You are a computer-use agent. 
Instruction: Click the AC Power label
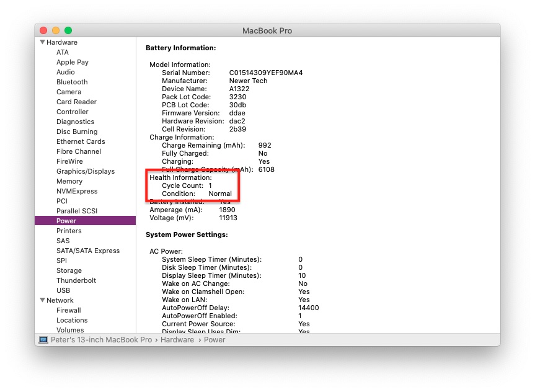point(166,251)
